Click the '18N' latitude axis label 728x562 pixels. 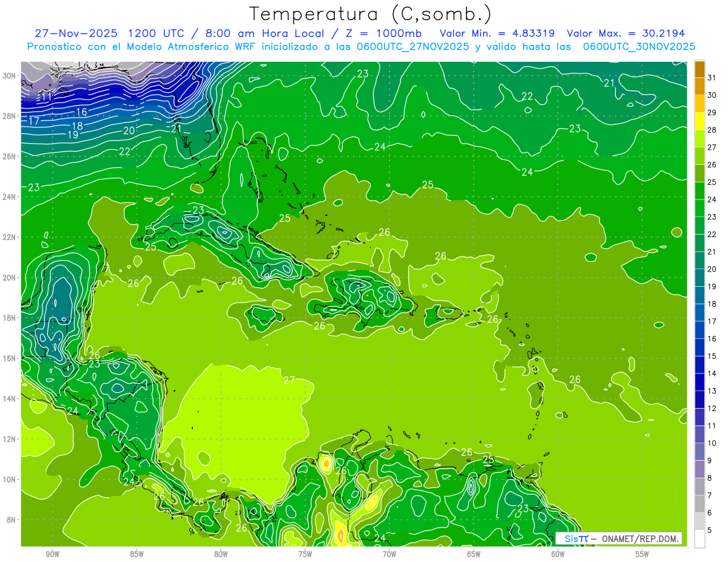10,318
